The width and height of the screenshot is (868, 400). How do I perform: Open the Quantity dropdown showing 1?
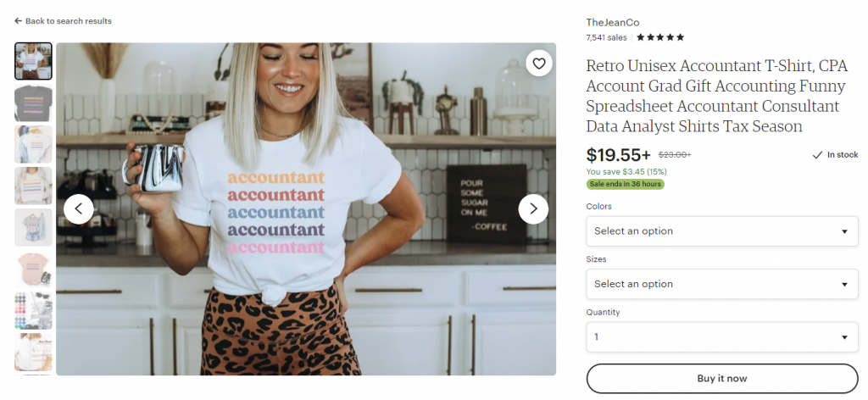point(722,337)
